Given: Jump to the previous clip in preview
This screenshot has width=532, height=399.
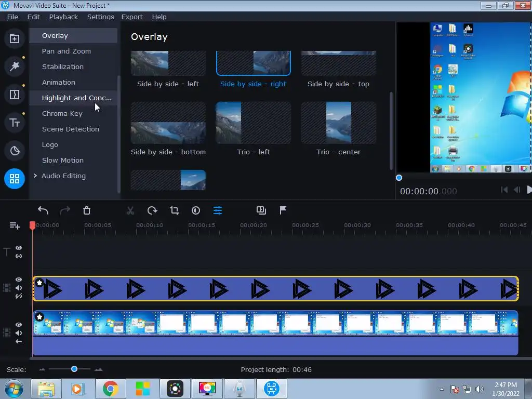Looking at the screenshot, I should [504, 190].
